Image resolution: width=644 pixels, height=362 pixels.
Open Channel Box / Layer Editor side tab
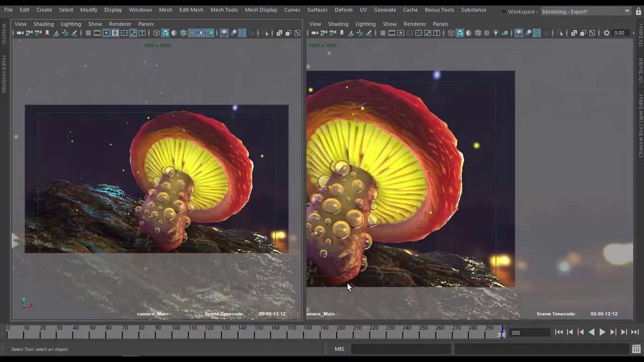click(640, 126)
